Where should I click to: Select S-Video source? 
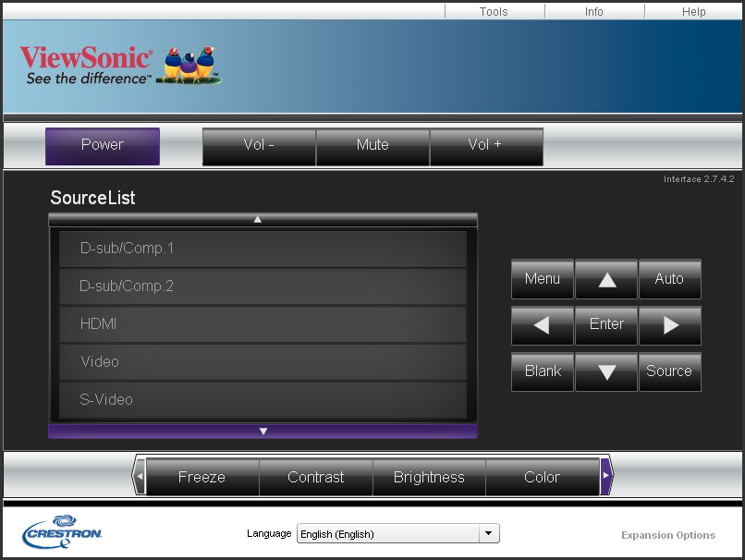[263, 400]
